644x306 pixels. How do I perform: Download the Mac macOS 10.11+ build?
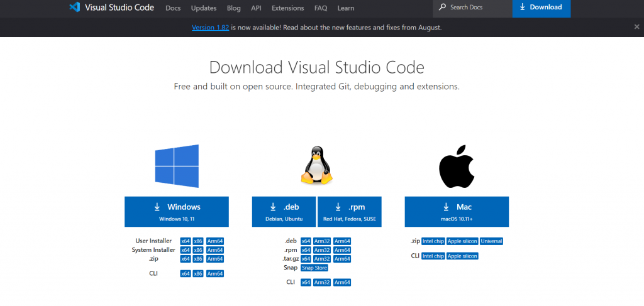tap(457, 212)
